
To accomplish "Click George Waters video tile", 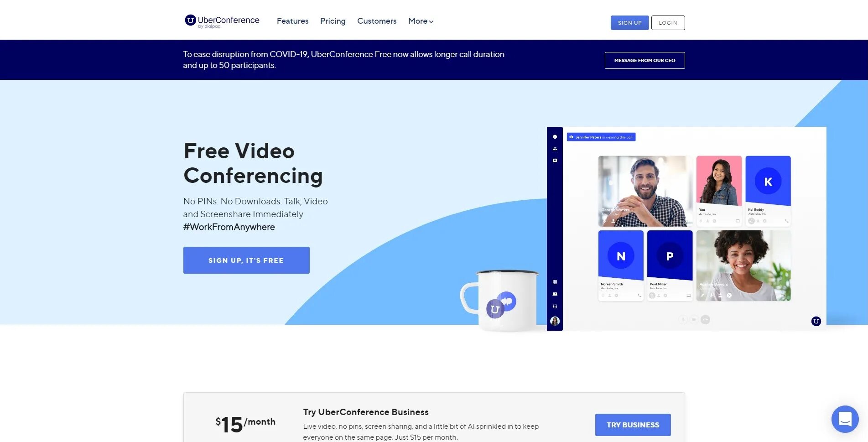I will point(645,191).
